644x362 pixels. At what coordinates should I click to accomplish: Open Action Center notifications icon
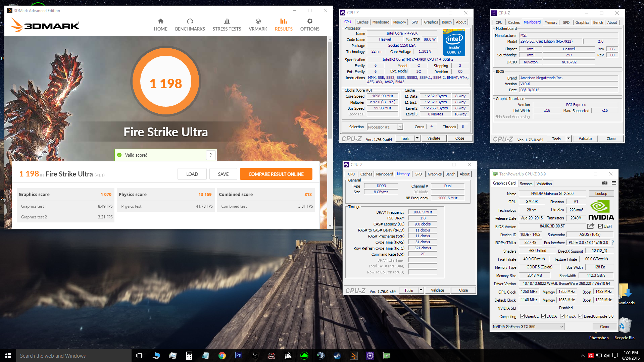(615, 356)
